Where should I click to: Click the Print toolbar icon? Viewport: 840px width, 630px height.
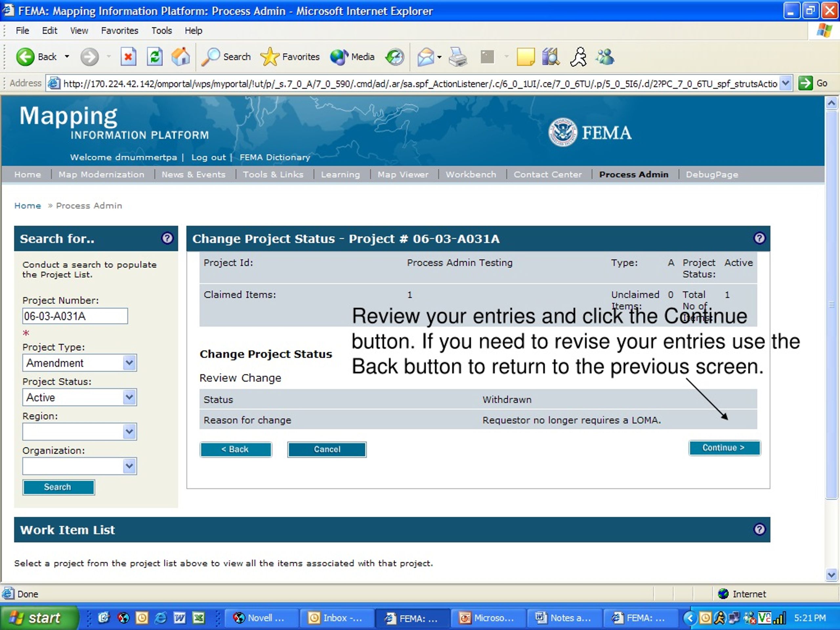pyautogui.click(x=458, y=57)
